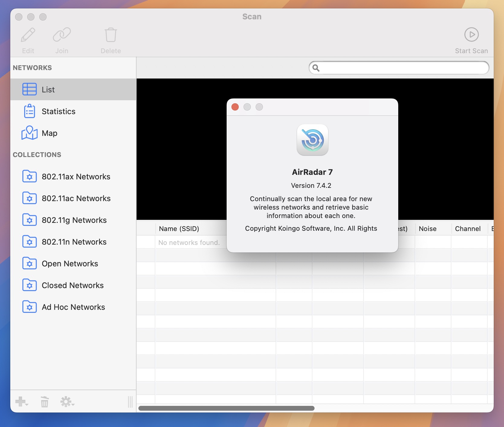Open the gear actions dropdown at sidebar bottom

pyautogui.click(x=67, y=402)
